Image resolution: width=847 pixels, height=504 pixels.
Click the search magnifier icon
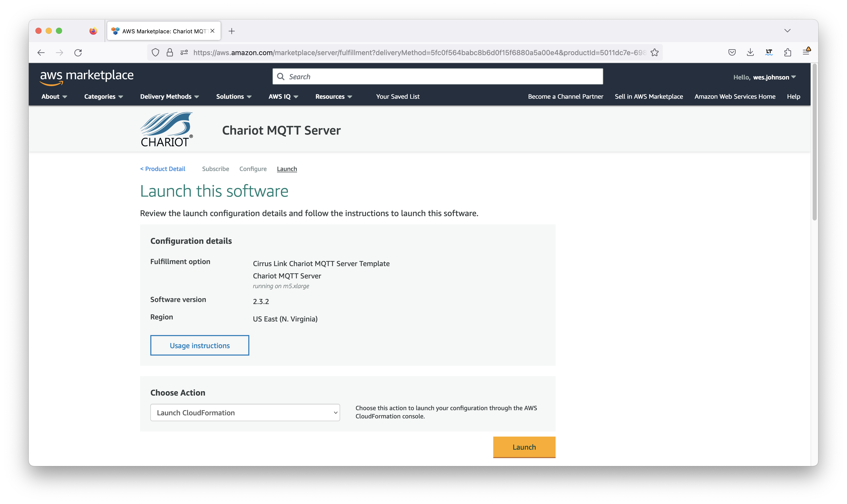click(x=281, y=77)
